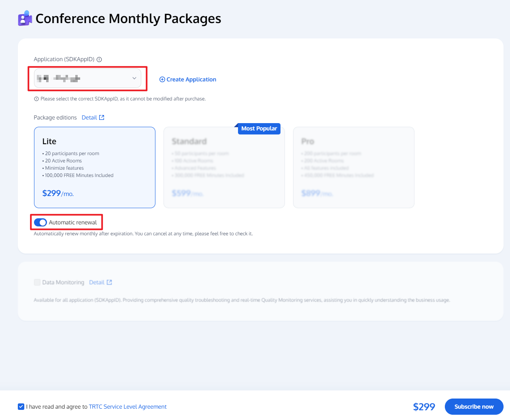Open the Detail link for Package editions
The height and width of the screenshot is (420, 510).
pyautogui.click(x=89, y=117)
